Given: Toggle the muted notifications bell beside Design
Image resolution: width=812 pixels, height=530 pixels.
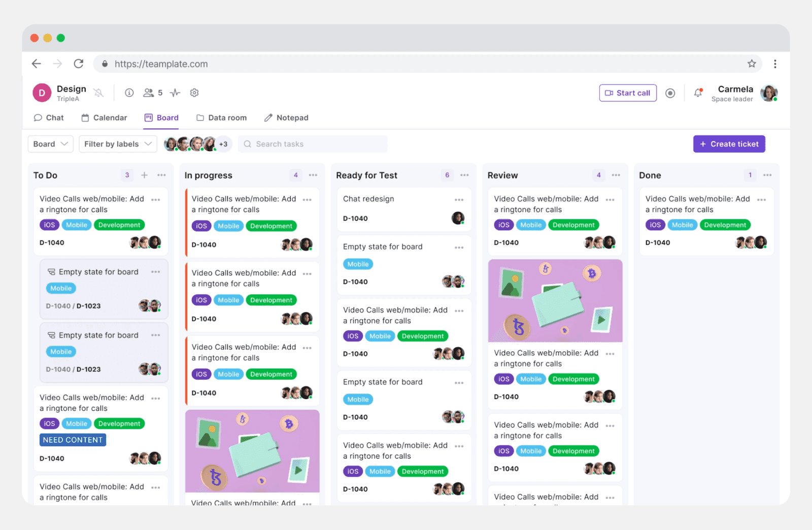Looking at the screenshot, I should click(98, 92).
